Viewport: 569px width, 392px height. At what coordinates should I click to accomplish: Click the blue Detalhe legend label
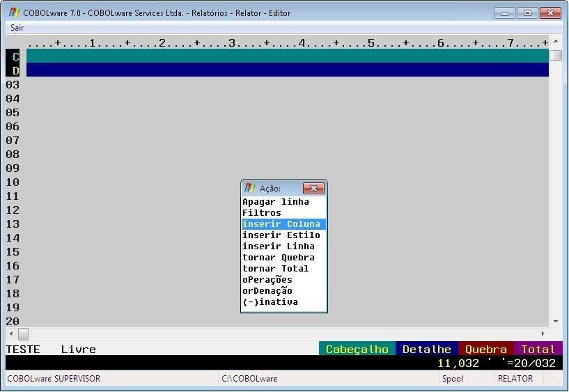pyautogui.click(x=426, y=350)
